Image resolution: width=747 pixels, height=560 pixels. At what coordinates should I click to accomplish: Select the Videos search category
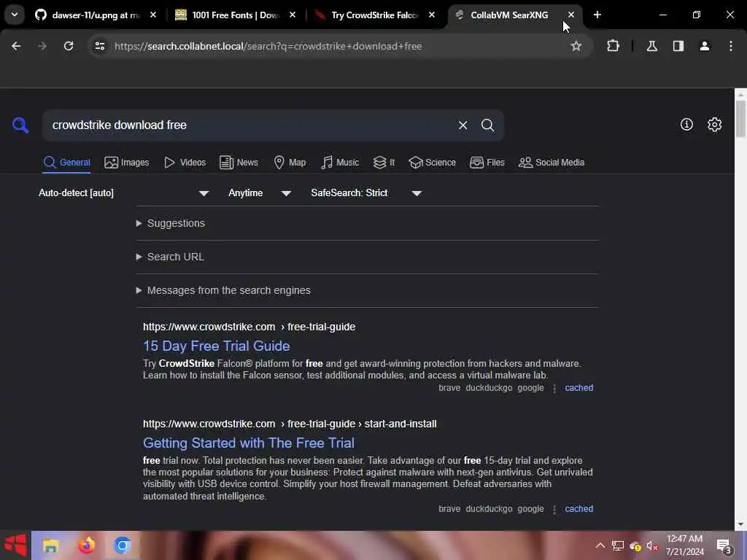tap(185, 163)
